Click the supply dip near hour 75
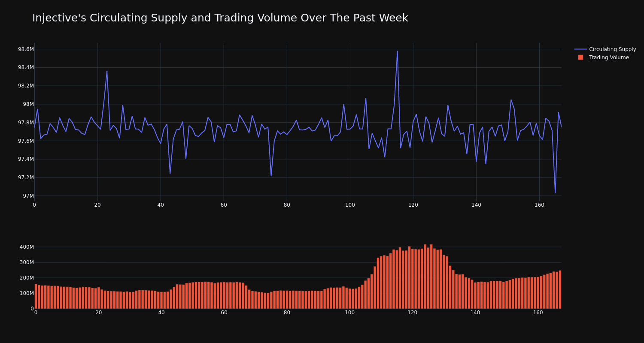This screenshot has height=343, width=644. pos(271,175)
